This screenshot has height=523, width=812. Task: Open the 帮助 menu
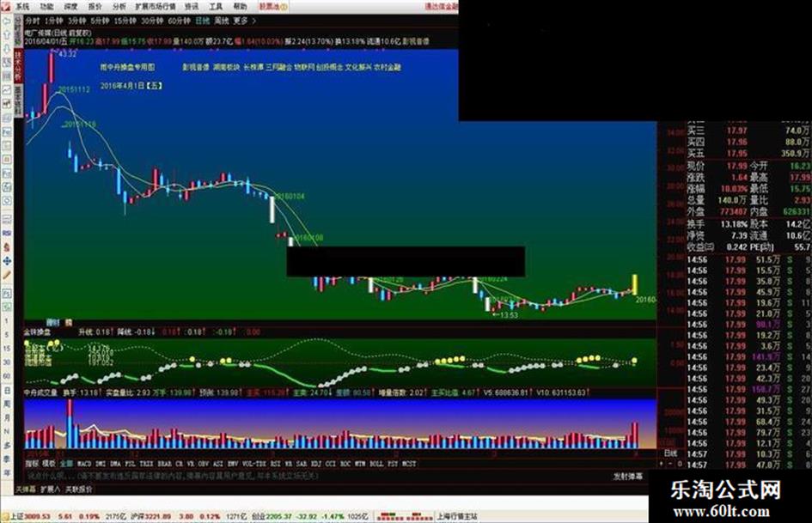click(240, 7)
